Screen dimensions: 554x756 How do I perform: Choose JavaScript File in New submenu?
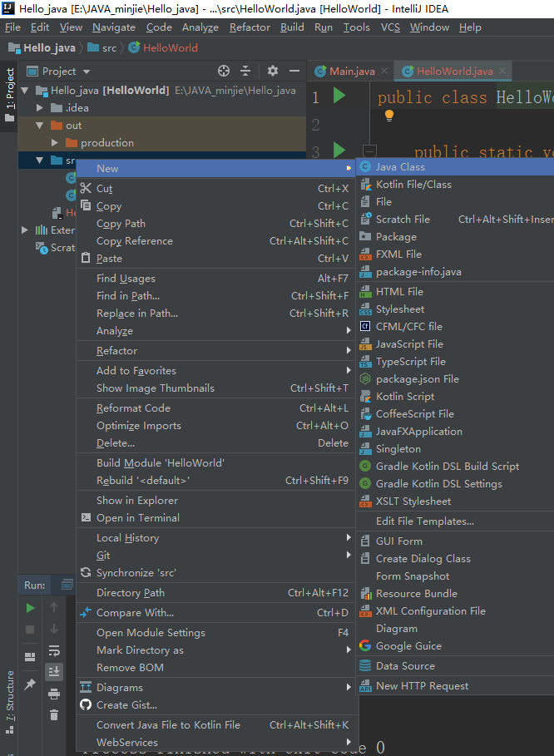click(x=455, y=343)
